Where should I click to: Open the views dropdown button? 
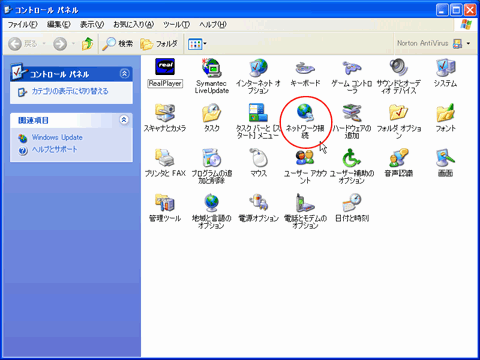coord(197,44)
